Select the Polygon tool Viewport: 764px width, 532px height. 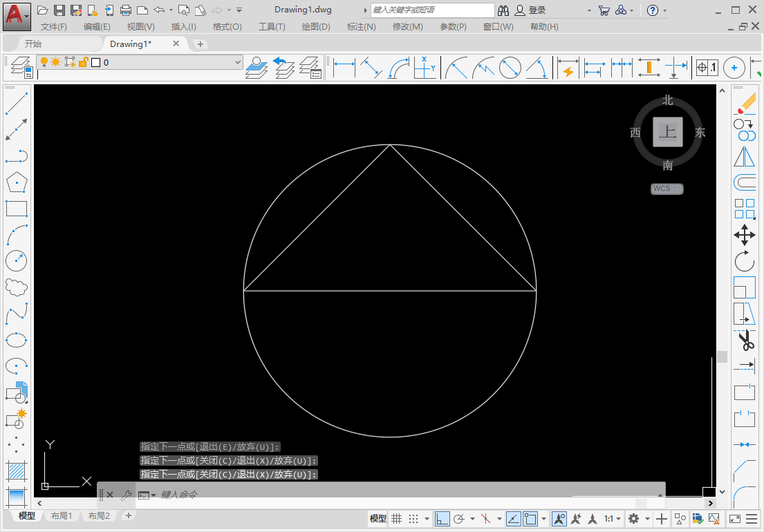pyautogui.click(x=17, y=182)
